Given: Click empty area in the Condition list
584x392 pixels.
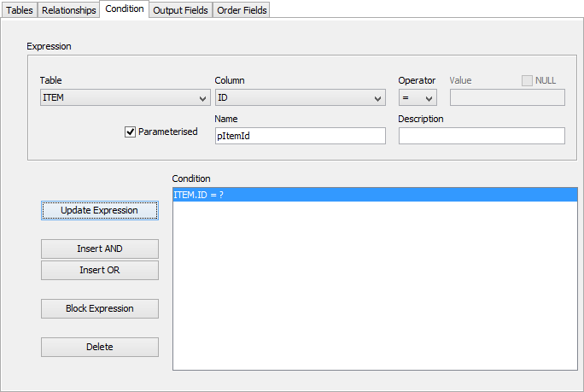Looking at the screenshot, I should (375, 290).
